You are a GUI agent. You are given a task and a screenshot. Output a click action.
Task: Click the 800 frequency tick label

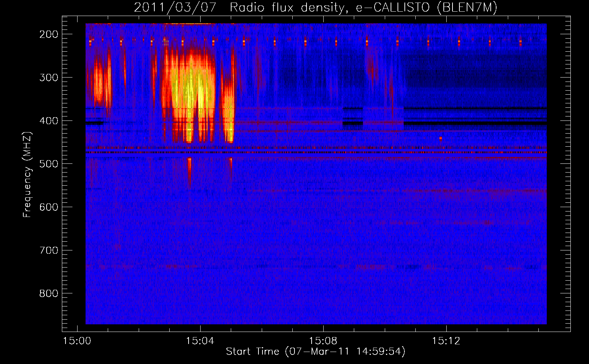(x=49, y=294)
